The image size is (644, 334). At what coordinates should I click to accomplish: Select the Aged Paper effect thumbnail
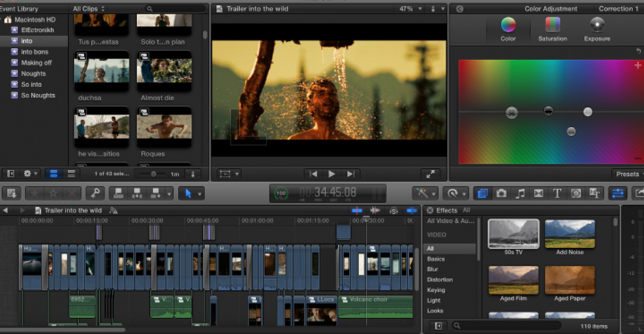click(570, 279)
